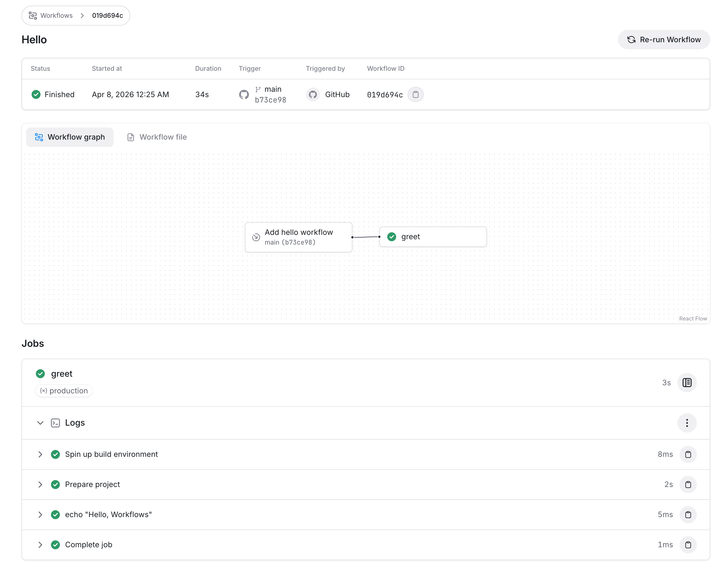Switch to the Workflow file tab
728x579 pixels.
157,137
